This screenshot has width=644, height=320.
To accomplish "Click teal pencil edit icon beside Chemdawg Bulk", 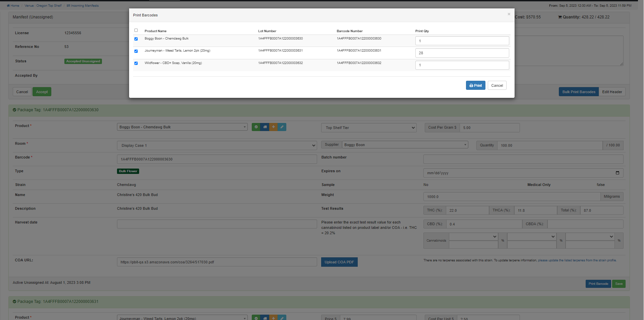I will 282,127.
